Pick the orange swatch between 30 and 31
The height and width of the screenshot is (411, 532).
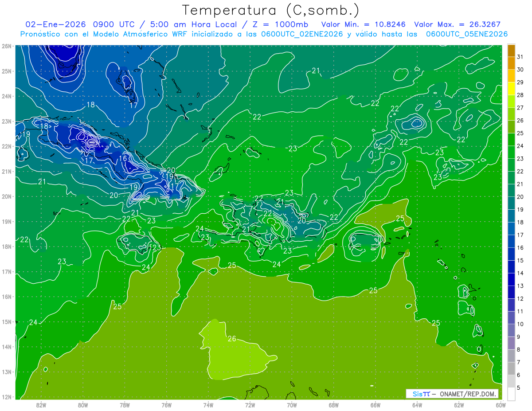click(512, 63)
